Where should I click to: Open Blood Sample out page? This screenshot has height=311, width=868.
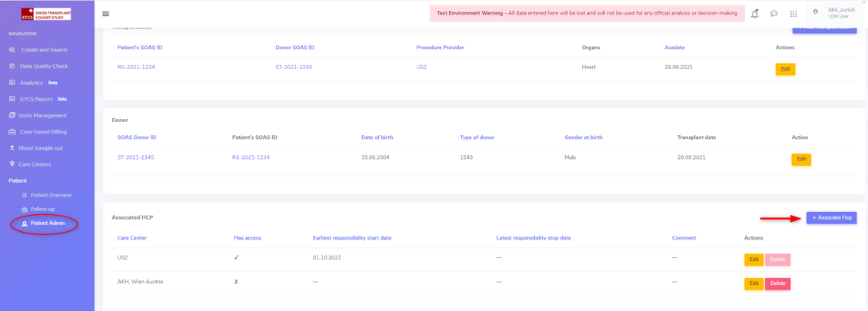[x=41, y=148]
